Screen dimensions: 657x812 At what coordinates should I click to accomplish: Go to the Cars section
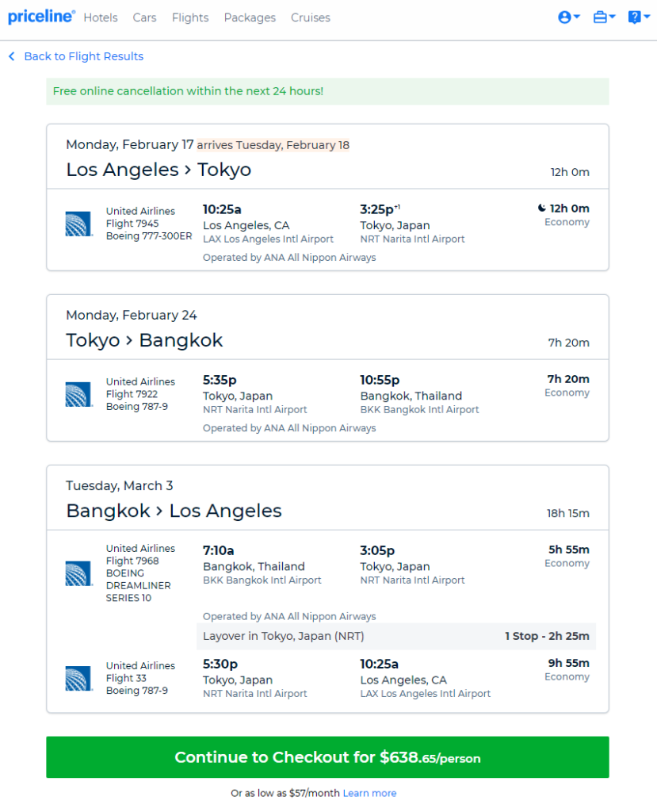144,17
